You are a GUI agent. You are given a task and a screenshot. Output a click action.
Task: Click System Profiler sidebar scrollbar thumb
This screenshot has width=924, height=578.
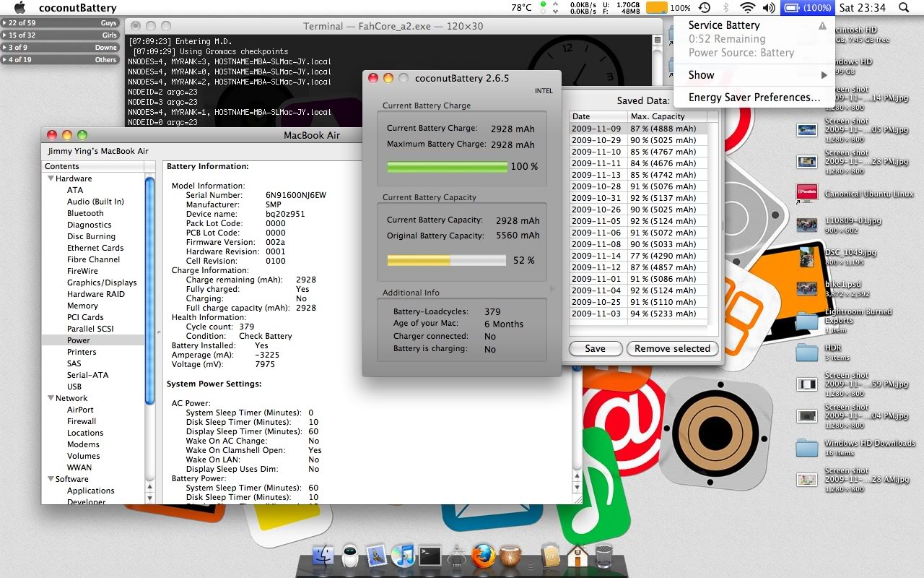(x=149, y=290)
